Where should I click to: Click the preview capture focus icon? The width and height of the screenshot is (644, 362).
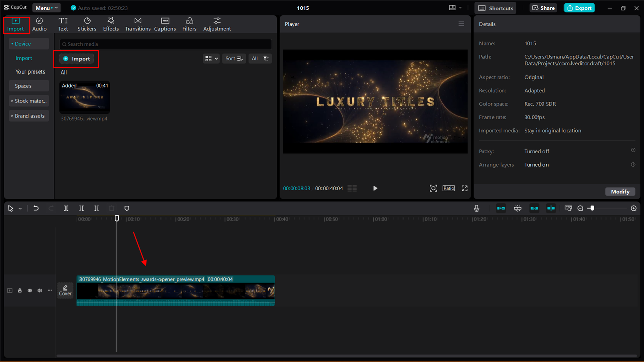433,188
